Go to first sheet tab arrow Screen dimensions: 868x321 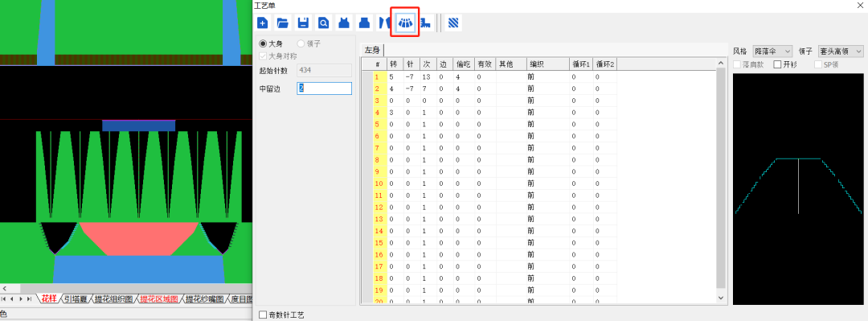pyautogui.click(x=5, y=299)
